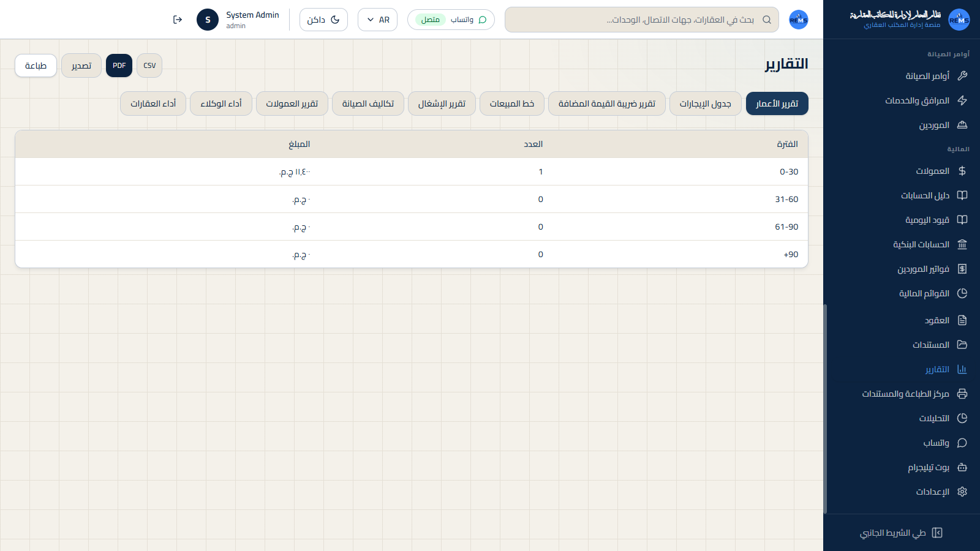This screenshot has width=980, height=551.
Task: Open commissions dollar icon
Action: click(x=962, y=171)
